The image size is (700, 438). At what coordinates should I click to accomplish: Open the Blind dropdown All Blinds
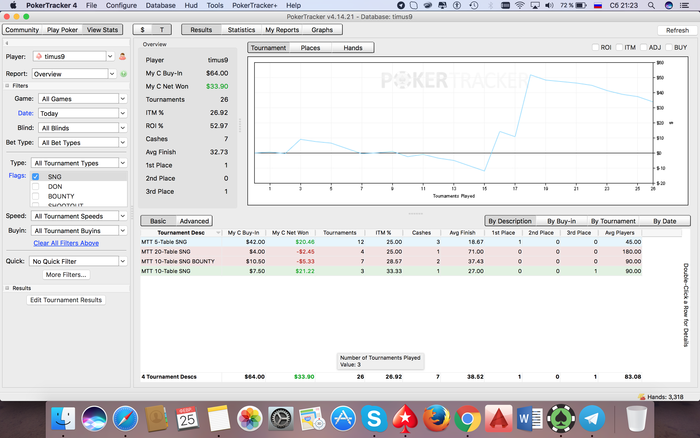pos(83,128)
